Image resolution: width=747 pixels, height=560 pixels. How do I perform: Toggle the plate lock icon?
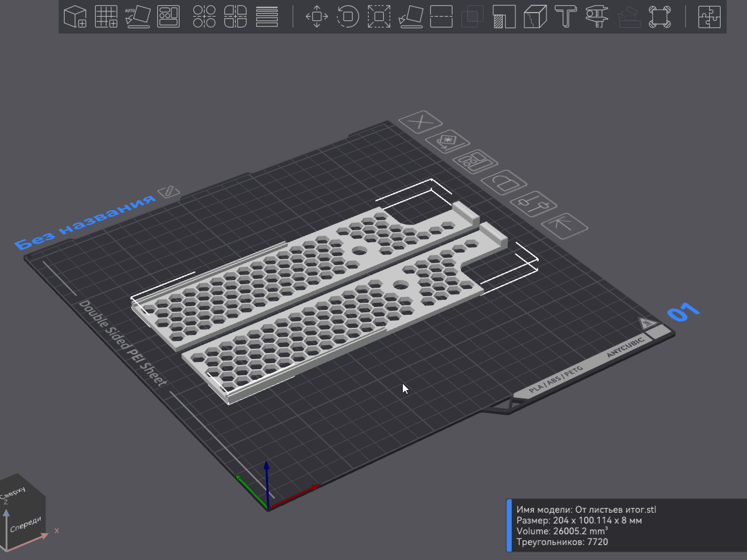[505, 181]
